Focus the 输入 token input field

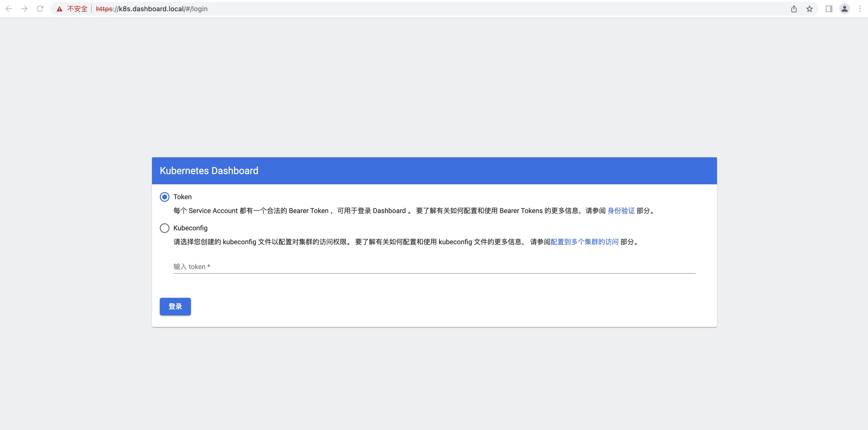434,267
